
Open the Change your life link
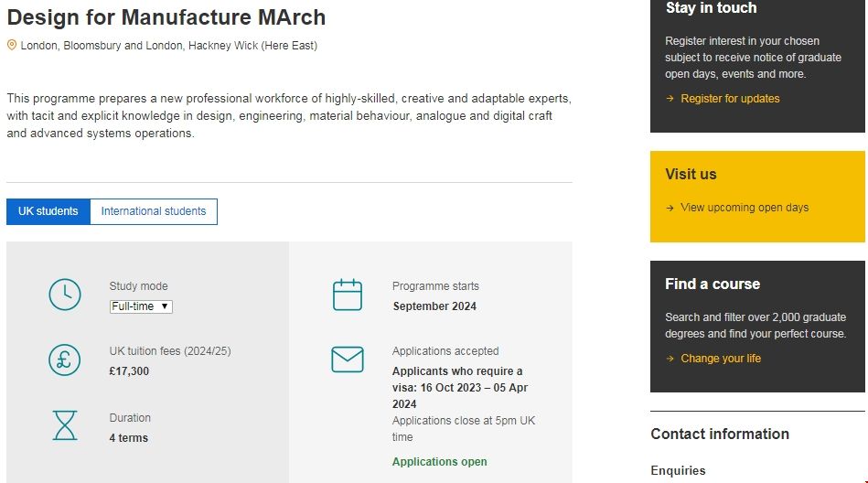(721, 359)
